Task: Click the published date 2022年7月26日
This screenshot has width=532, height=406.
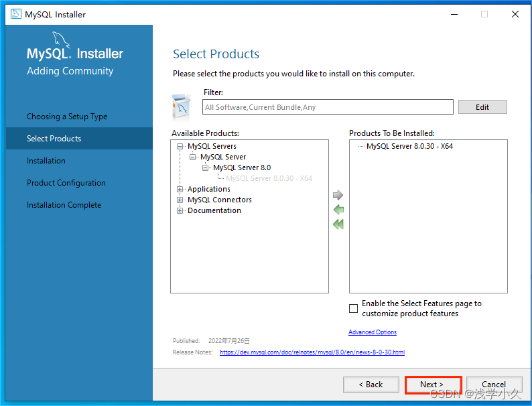Action: [x=229, y=341]
